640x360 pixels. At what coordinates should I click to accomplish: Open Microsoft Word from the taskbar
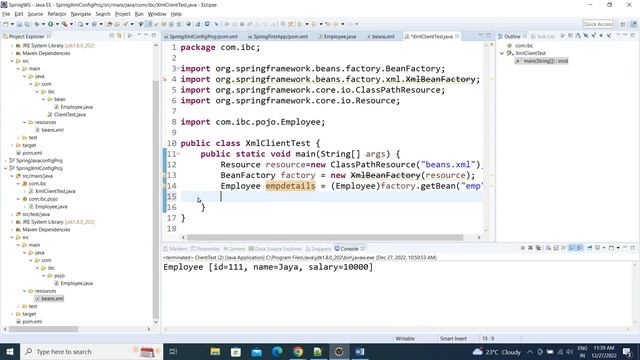point(360,351)
